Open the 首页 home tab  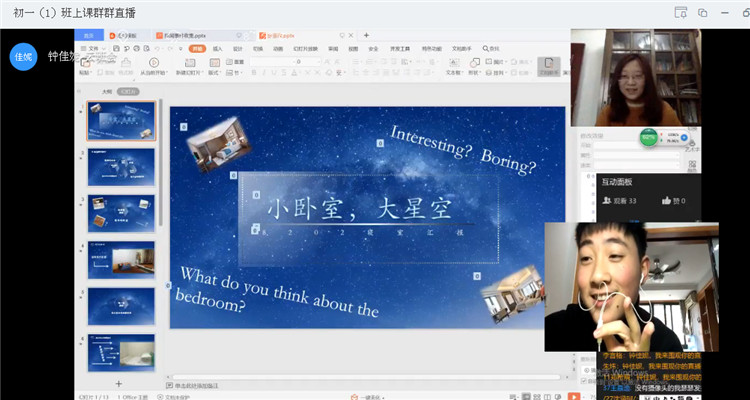88,35
